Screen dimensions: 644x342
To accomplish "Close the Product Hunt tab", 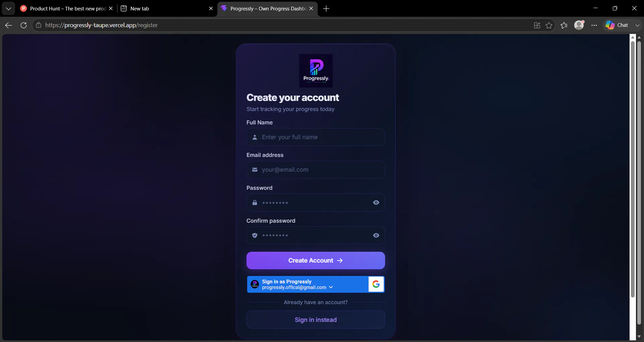I will (111, 8).
